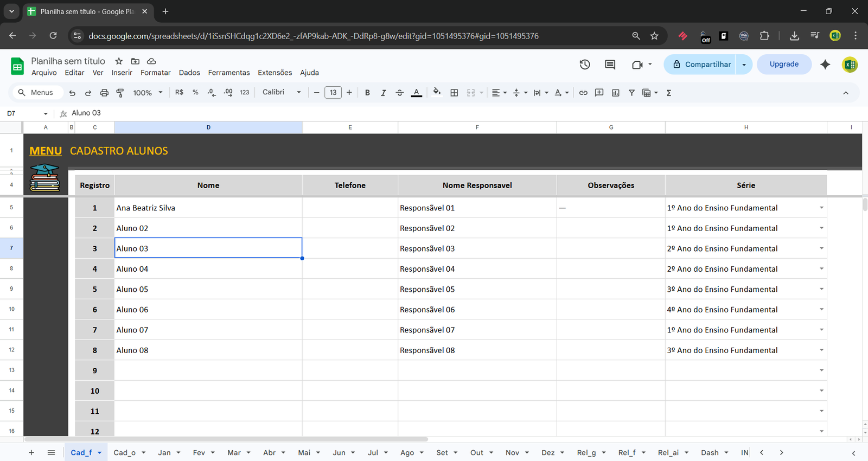Click the paint format roller icon
The width and height of the screenshot is (868, 461).
click(120, 93)
